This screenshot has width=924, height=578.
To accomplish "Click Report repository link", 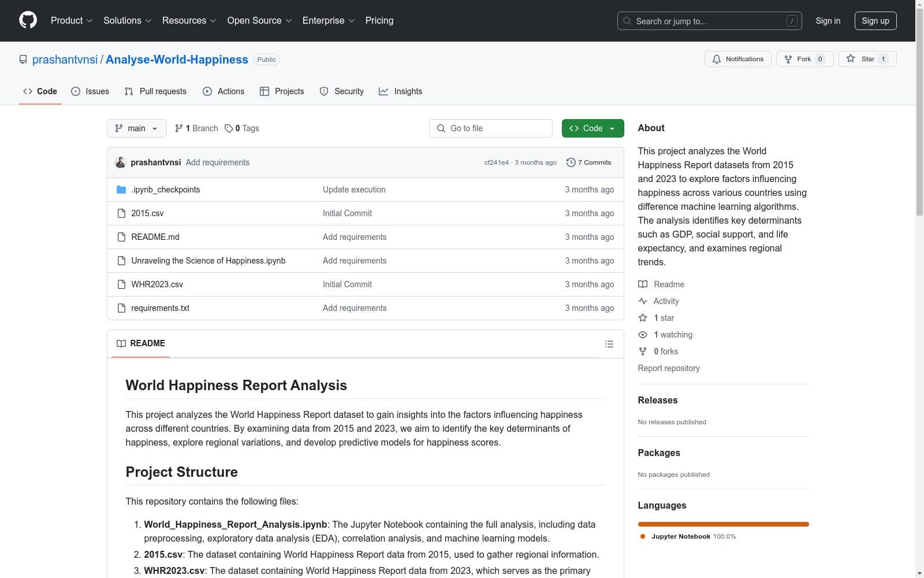I will [669, 368].
